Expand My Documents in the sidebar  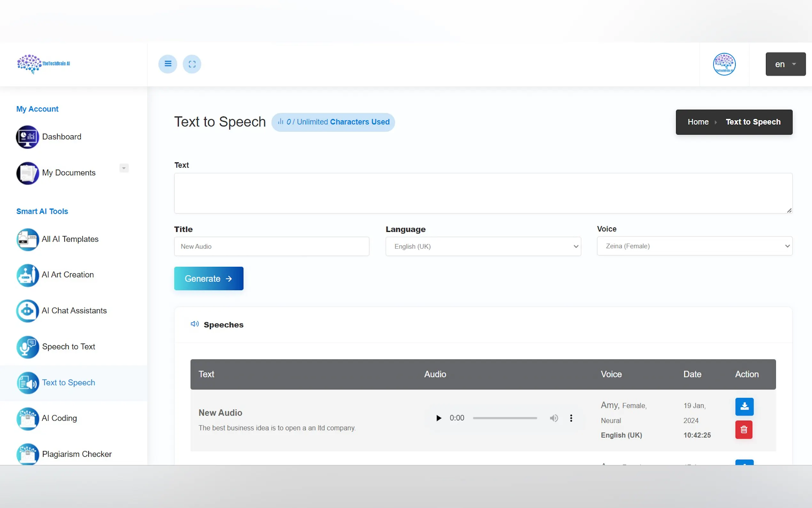pos(123,168)
